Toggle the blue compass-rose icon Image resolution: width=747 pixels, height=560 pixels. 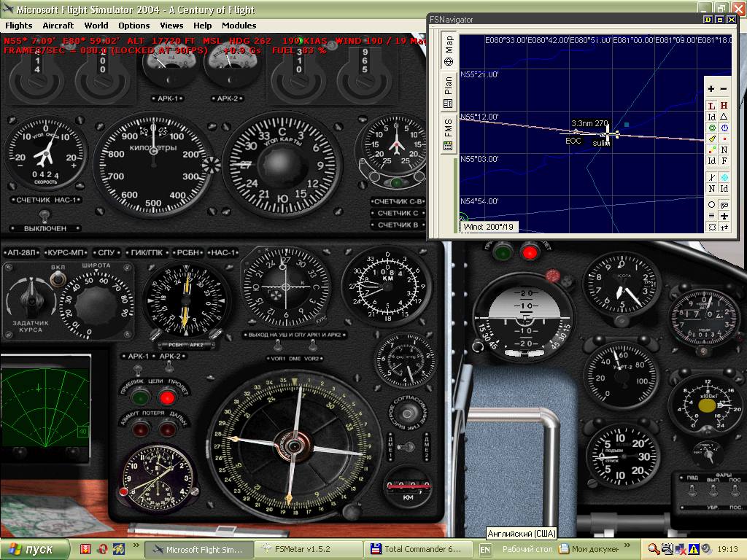click(724, 128)
